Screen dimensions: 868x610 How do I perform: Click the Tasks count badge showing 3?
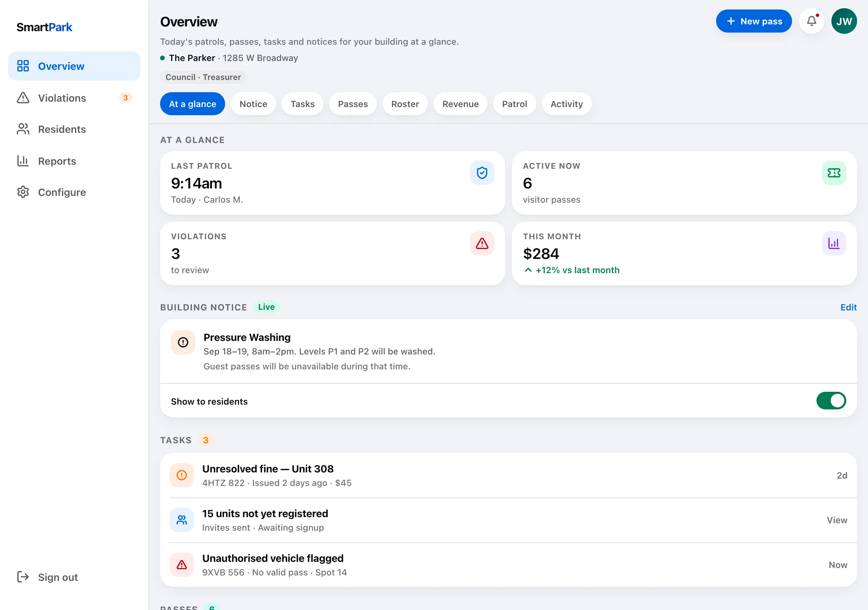pos(206,440)
